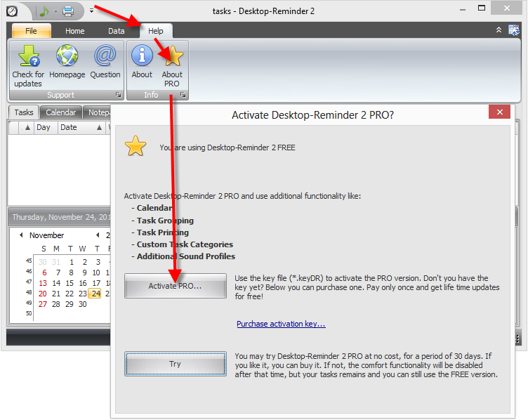Click week number 47 in calendar
Screen dimensions: 528x420
(x=29, y=282)
